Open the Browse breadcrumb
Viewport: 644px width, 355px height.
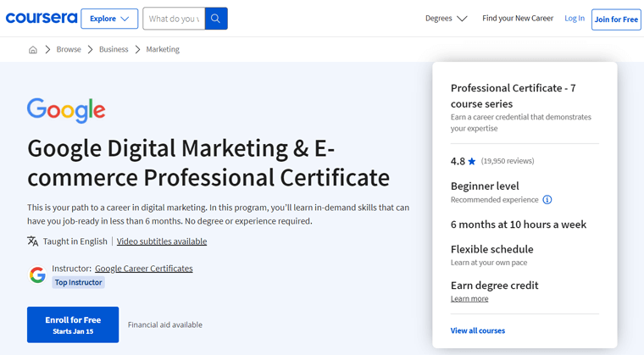[x=69, y=49]
